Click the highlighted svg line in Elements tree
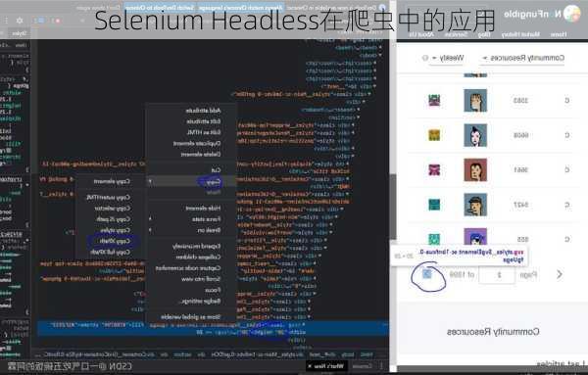Screen dimensions: 588x375 coord(213,329)
